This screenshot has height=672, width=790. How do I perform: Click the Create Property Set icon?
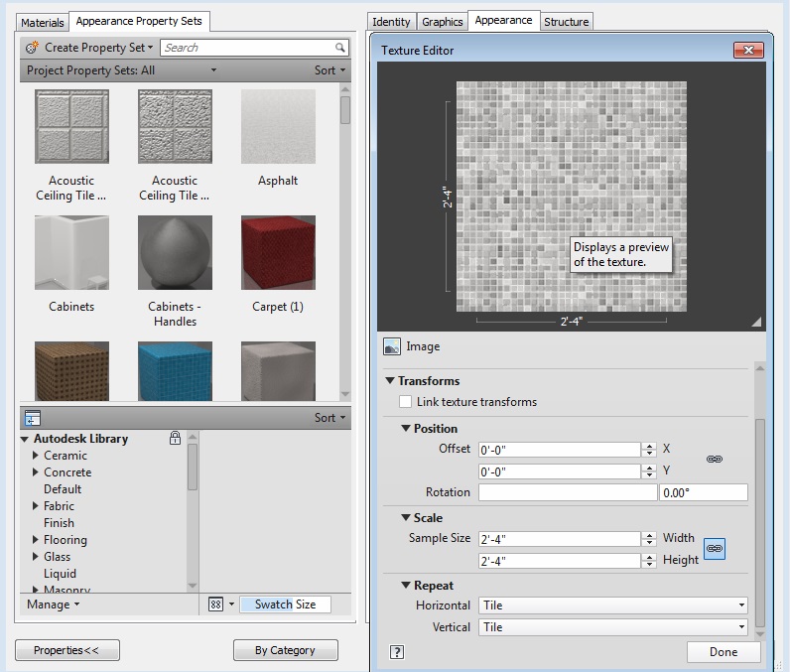tap(33, 47)
